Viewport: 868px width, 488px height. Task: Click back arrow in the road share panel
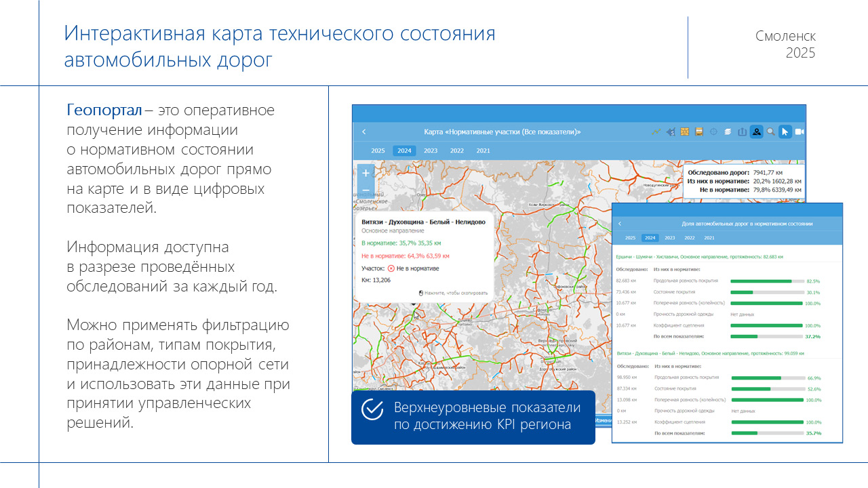pyautogui.click(x=619, y=224)
